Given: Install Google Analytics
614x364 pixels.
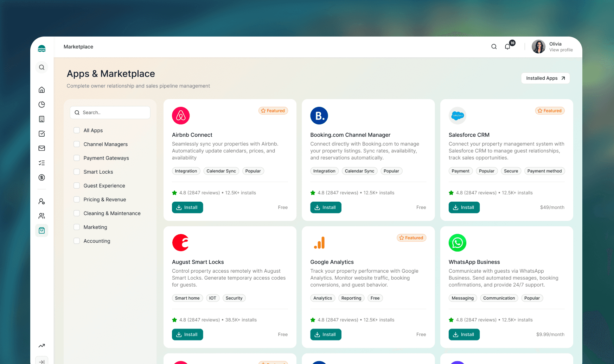Looking at the screenshot, I should (x=326, y=334).
